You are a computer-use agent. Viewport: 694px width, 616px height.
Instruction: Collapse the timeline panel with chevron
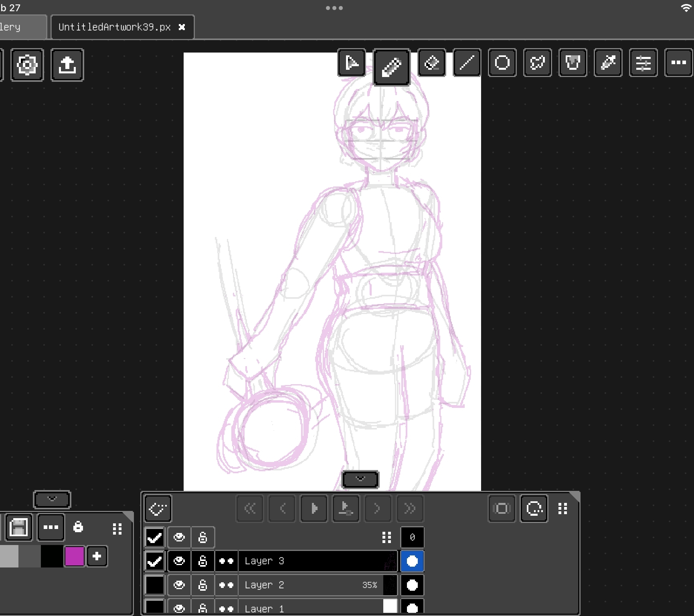coord(360,479)
